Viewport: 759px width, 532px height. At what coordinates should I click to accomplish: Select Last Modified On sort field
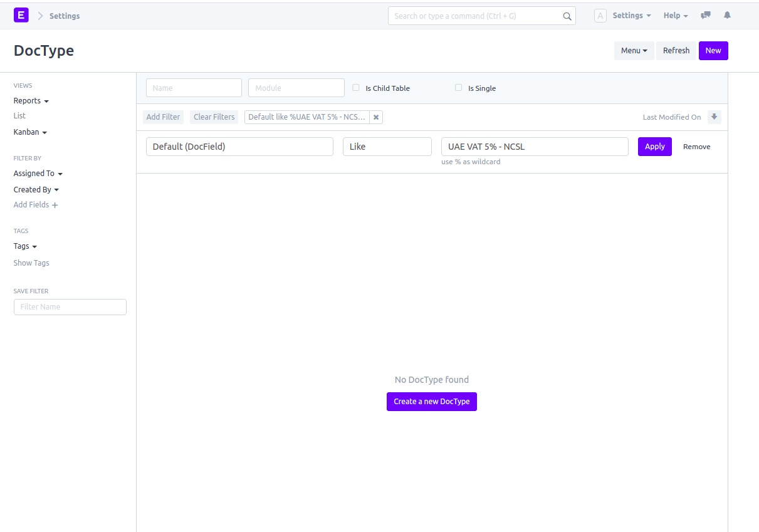click(672, 117)
